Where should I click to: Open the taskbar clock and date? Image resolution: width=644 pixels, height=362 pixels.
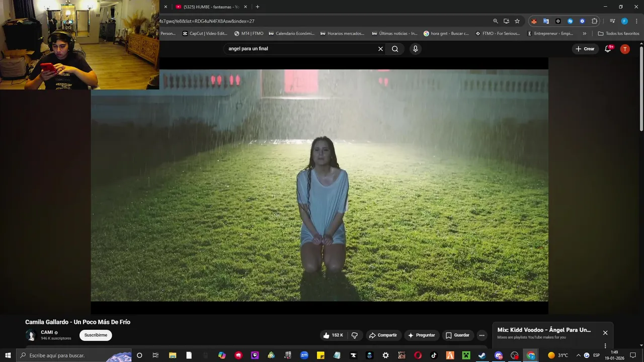614,355
